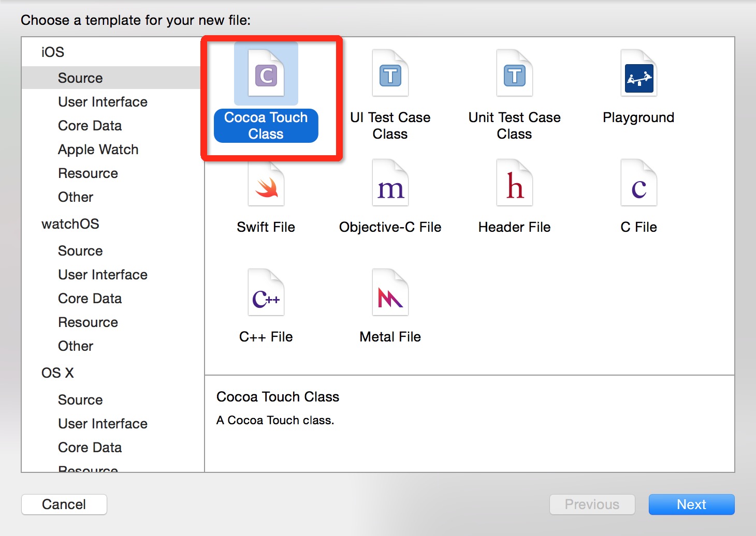Pick the Header File template icon
This screenshot has height=536, width=756.
coord(515,183)
